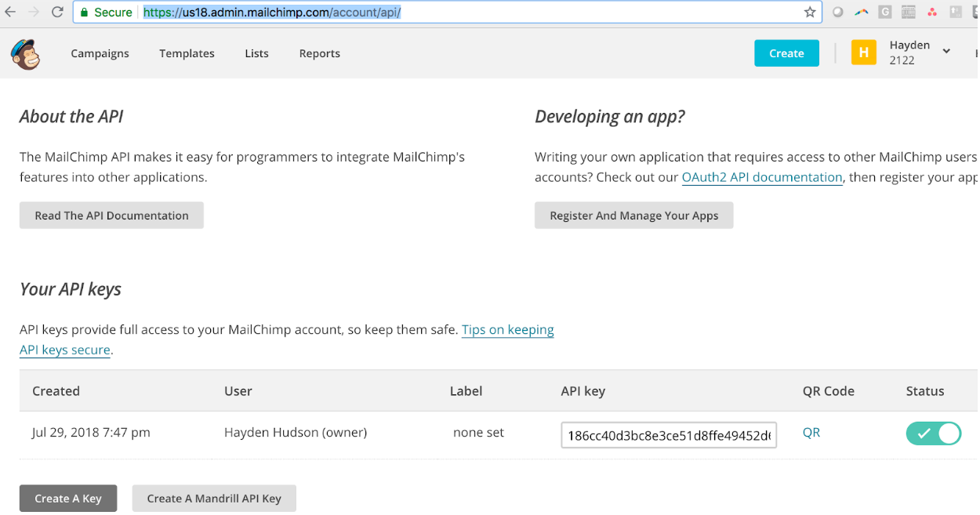
Task: Click the green Secure lock indicator
Action: point(105,13)
